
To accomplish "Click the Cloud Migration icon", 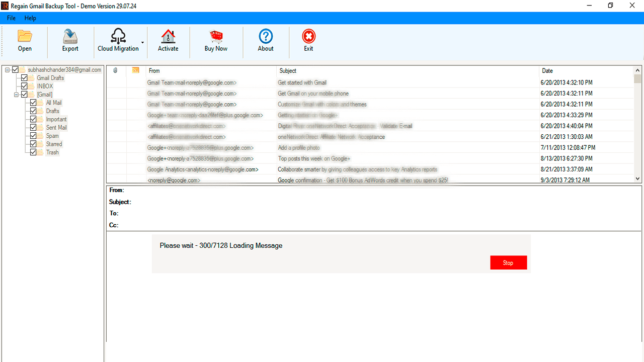I will click(118, 36).
